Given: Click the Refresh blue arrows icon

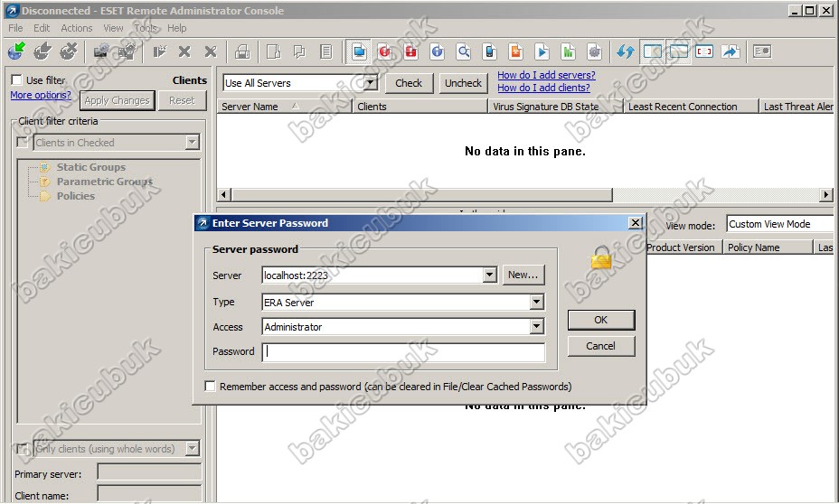Looking at the screenshot, I should (x=625, y=51).
